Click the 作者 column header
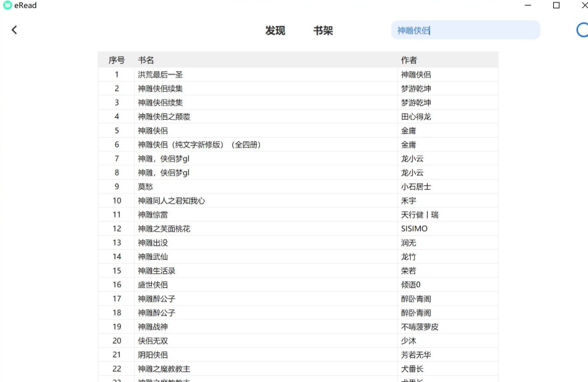The image size is (588, 382). point(409,60)
